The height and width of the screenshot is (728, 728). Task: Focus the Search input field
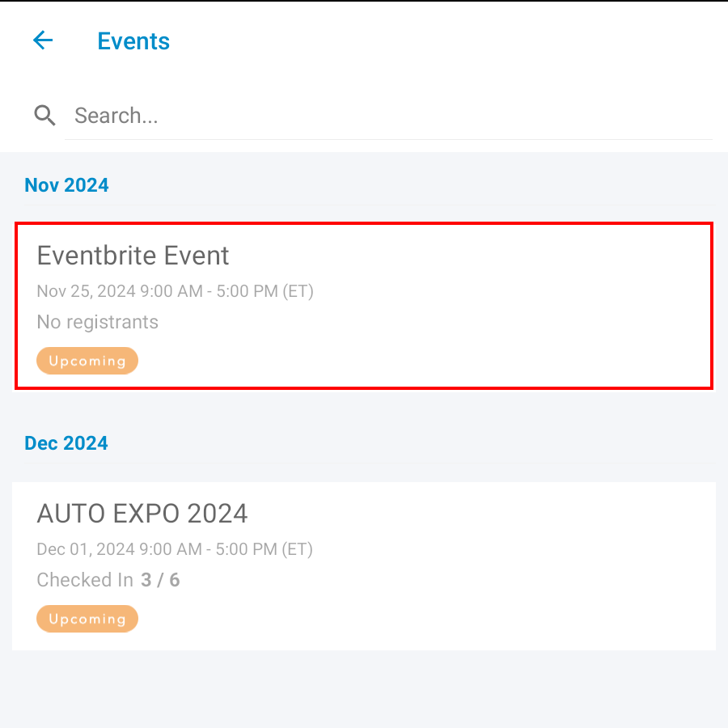(388, 116)
